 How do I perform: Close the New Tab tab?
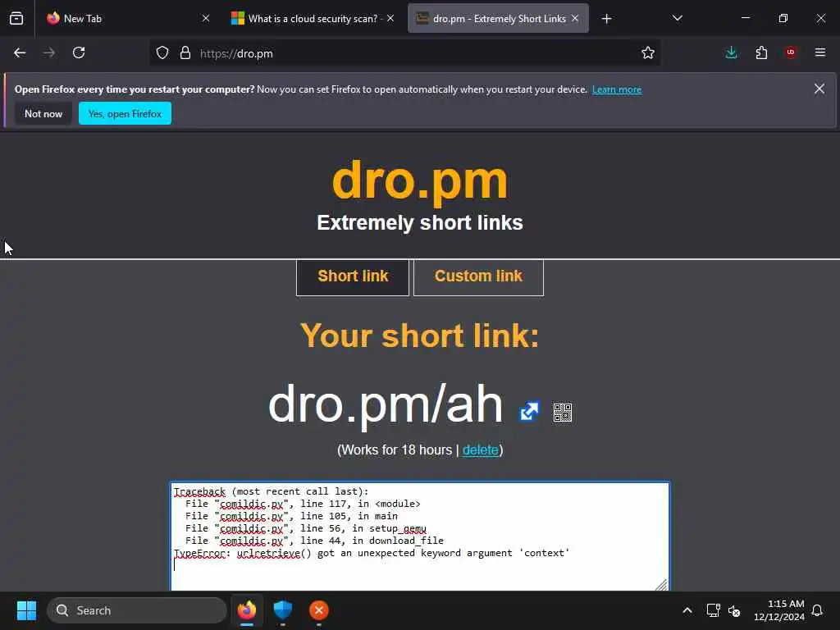coord(206,18)
